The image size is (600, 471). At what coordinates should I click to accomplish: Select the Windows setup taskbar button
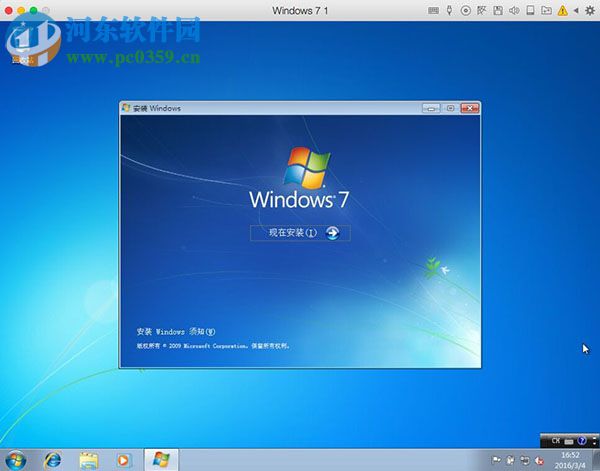point(161,460)
